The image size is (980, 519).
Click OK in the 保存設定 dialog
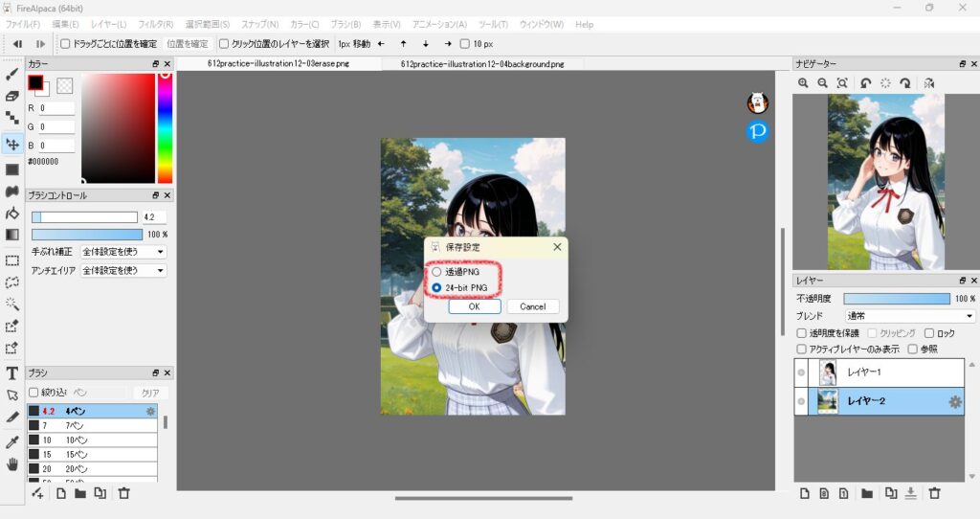[475, 306]
